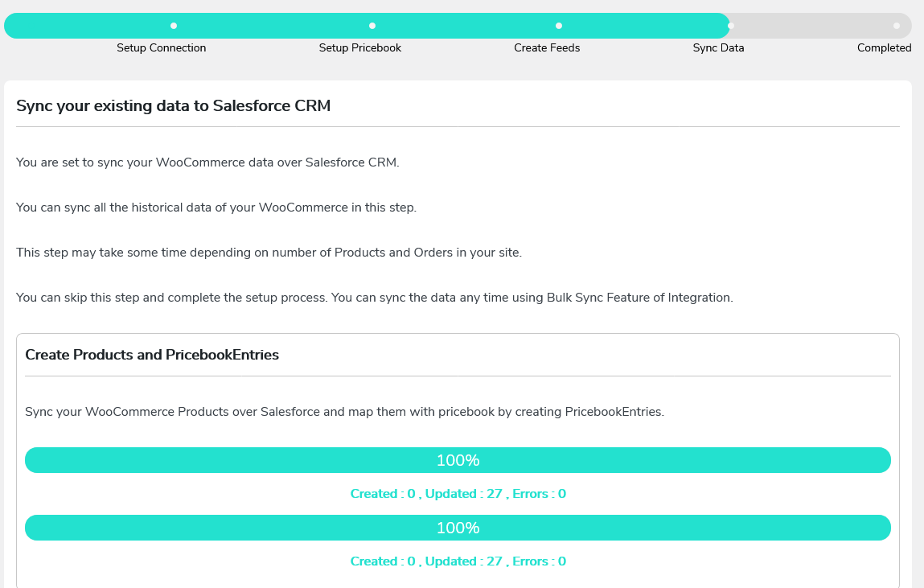
Task: Click the Create Feeds step indicator dot
Action: pos(558,25)
